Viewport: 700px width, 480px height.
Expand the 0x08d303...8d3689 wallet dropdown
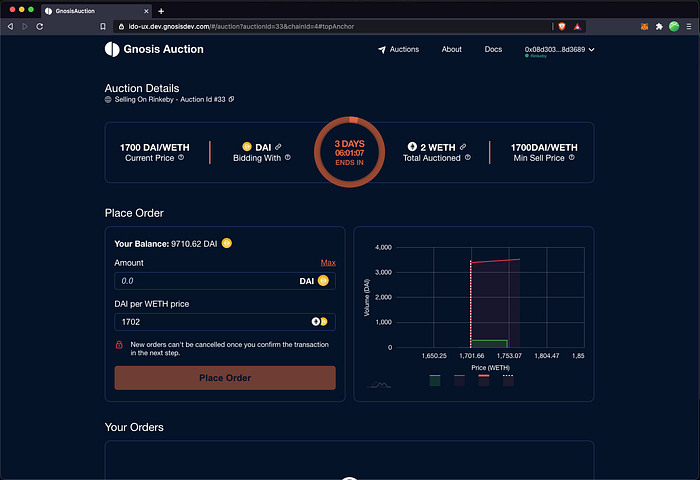click(559, 50)
